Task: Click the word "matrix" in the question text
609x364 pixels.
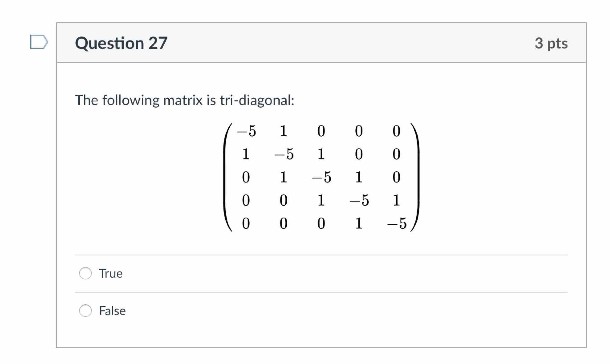Action: [x=183, y=100]
